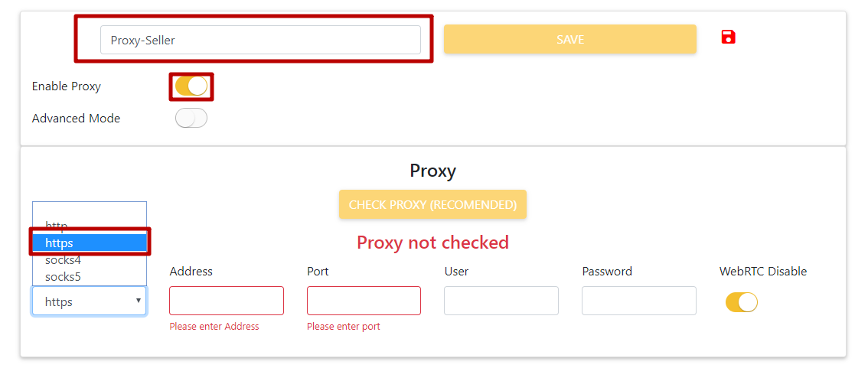Focus the Password input field
The height and width of the screenshot is (368, 868).
pos(638,301)
